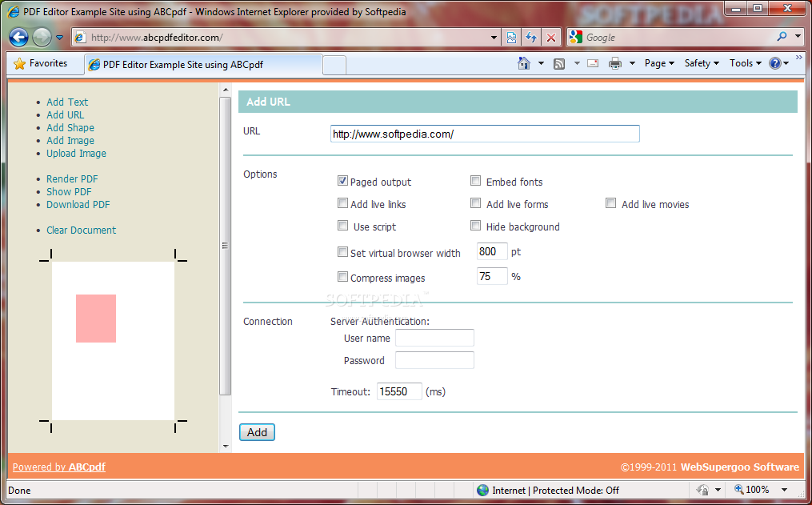Open the Add Shape link
The height and width of the screenshot is (505, 812).
coord(70,128)
